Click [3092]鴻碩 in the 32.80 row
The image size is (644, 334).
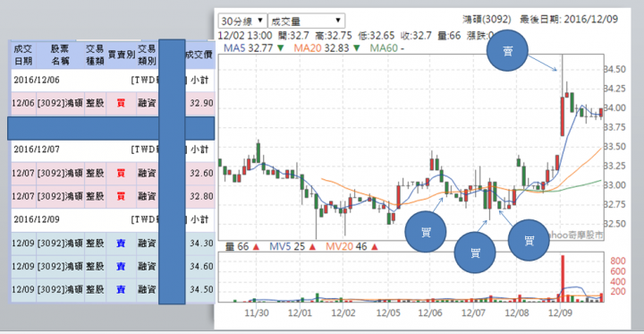pyautogui.click(x=61, y=196)
